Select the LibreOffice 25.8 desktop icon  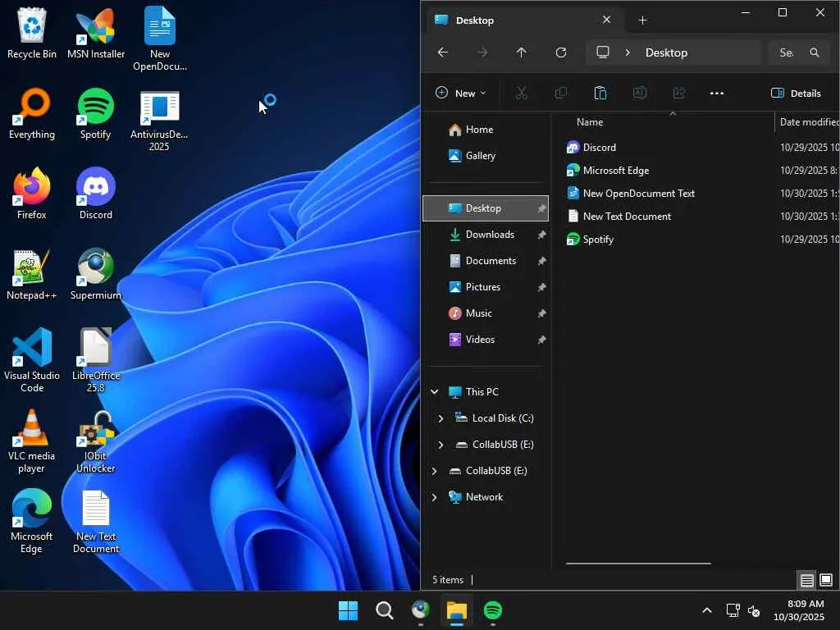[x=96, y=360]
